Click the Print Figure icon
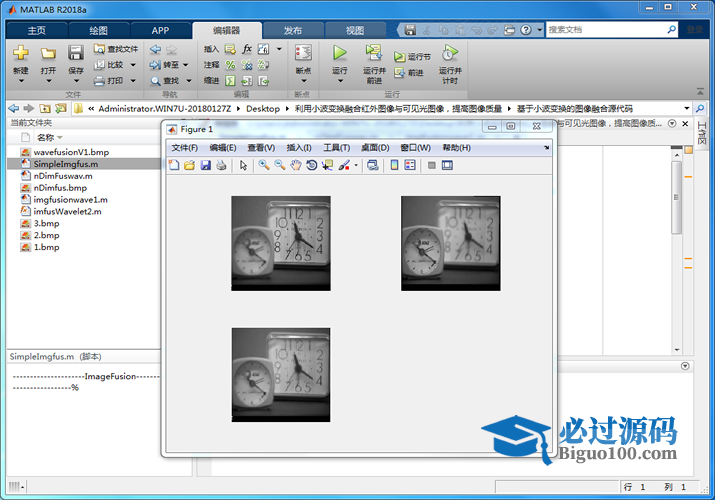The image size is (715, 500). (x=221, y=165)
